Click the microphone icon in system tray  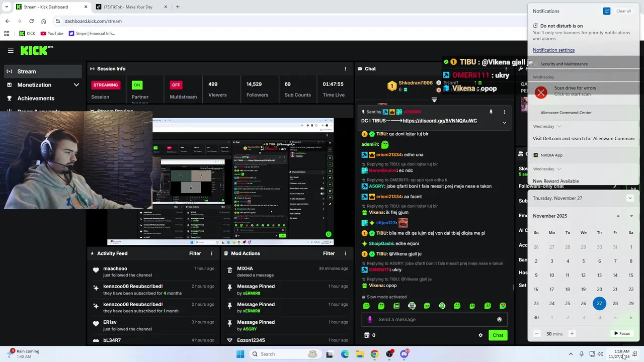[x=582, y=354]
